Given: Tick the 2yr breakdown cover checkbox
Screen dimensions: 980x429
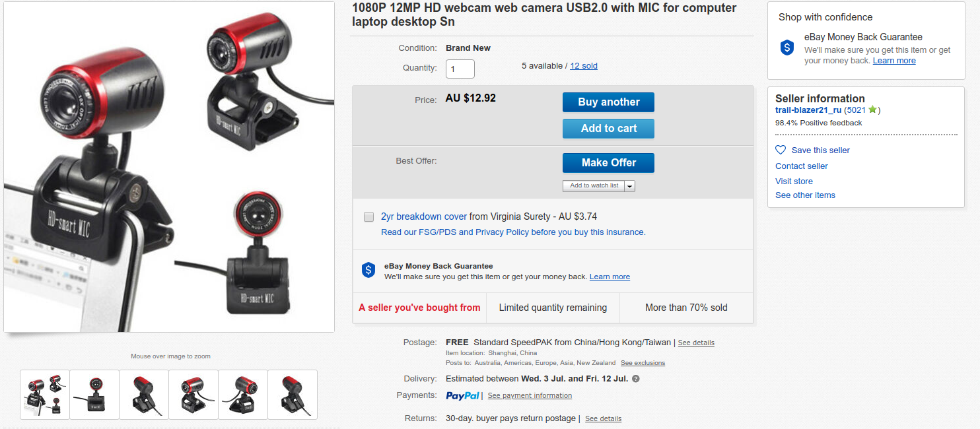Looking at the screenshot, I should coord(369,216).
